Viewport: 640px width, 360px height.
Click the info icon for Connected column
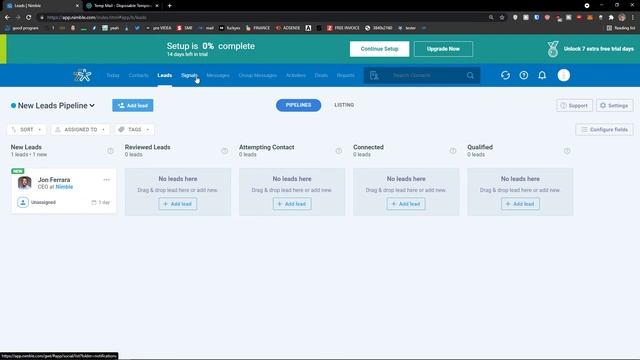[x=453, y=151]
